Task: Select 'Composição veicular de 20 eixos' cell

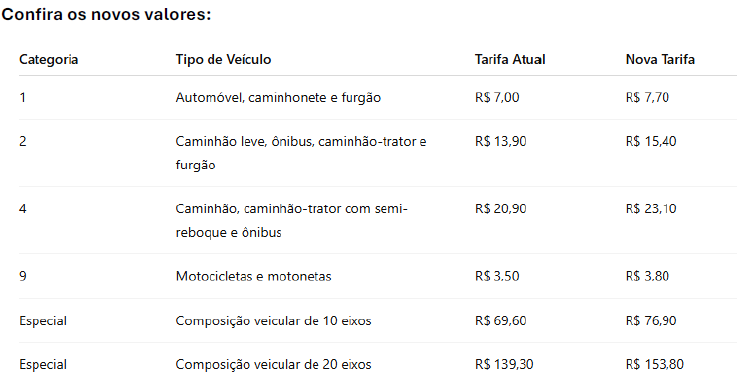Action: click(x=273, y=365)
